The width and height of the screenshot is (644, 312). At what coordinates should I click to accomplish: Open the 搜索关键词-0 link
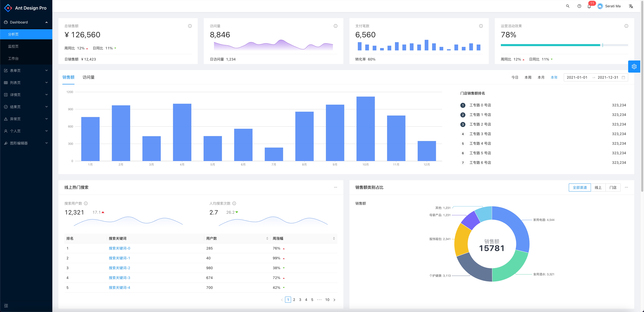point(119,248)
